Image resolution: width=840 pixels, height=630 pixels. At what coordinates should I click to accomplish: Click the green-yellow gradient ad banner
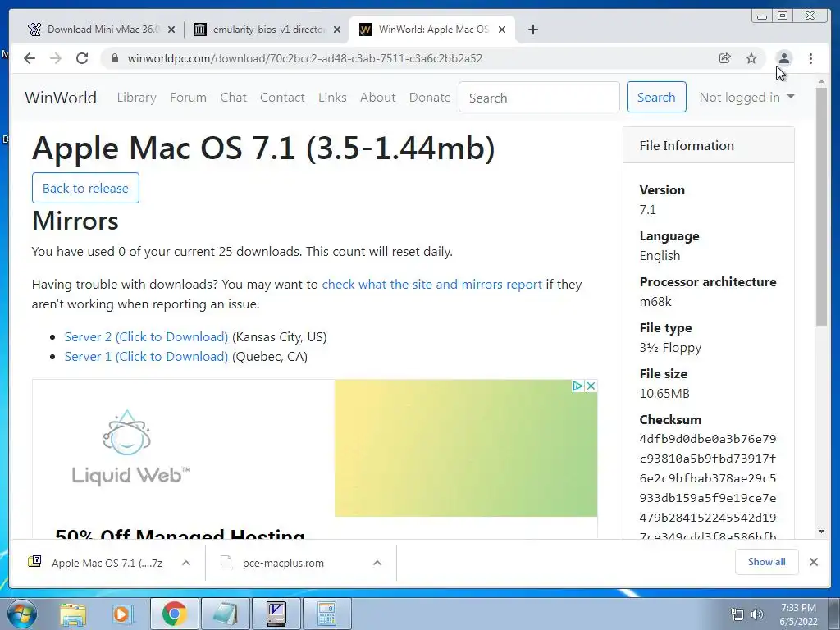pyautogui.click(x=466, y=448)
